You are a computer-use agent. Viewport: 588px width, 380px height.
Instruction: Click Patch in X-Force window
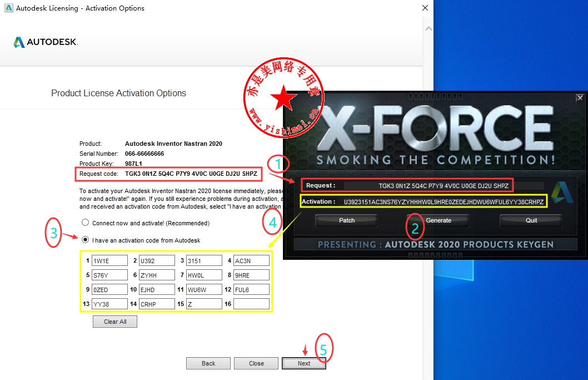point(346,220)
